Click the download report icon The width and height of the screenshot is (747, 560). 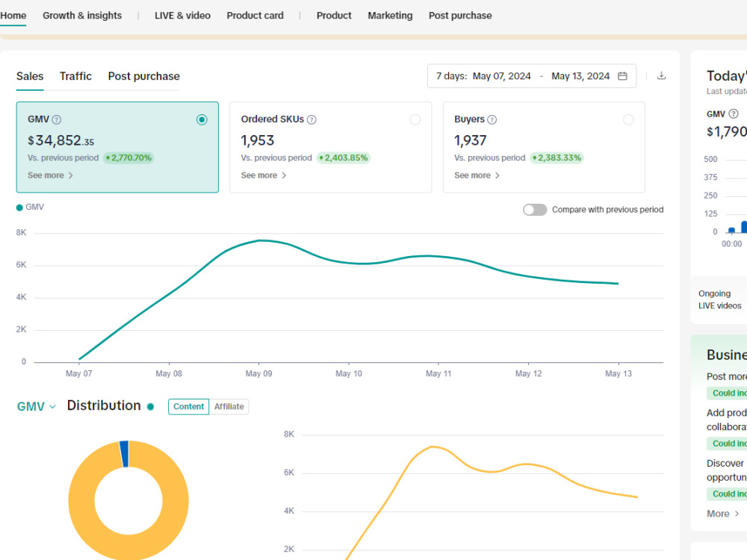[661, 75]
